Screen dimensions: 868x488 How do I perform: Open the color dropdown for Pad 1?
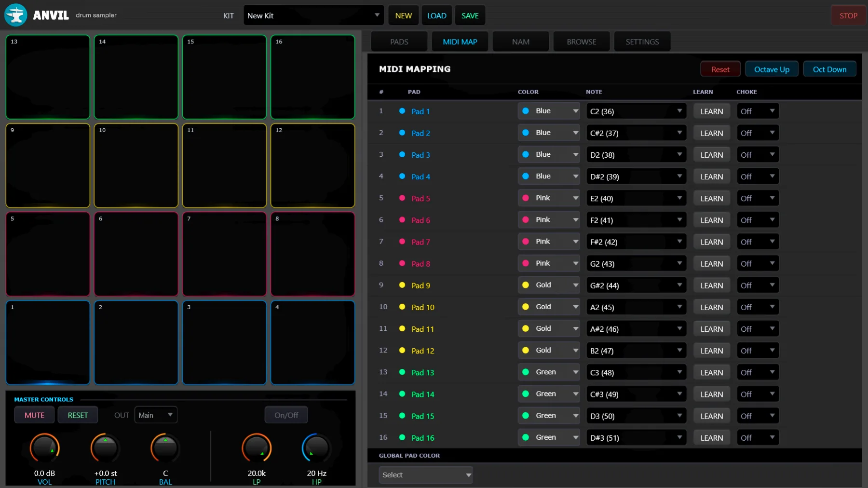[549, 111]
